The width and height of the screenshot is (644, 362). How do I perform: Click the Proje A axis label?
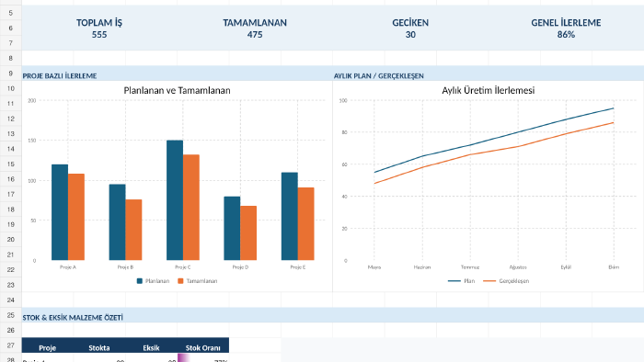click(x=68, y=267)
